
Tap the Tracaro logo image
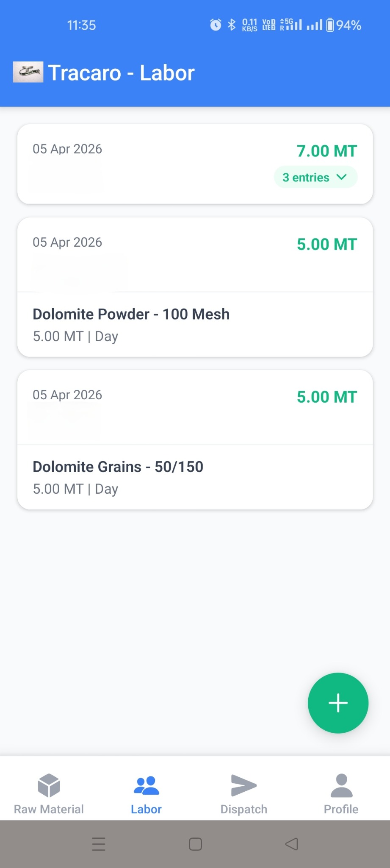[28, 72]
